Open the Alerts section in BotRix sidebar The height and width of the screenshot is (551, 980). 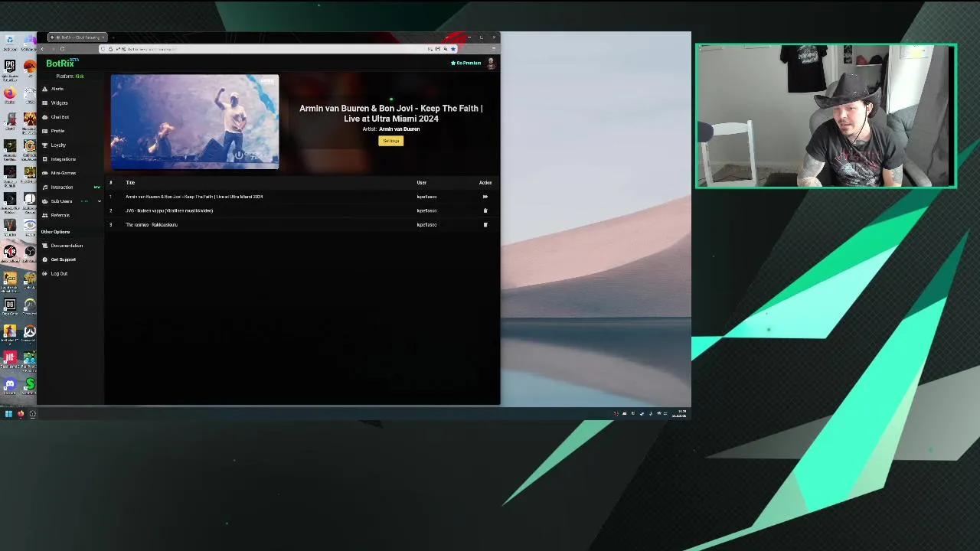click(x=57, y=89)
